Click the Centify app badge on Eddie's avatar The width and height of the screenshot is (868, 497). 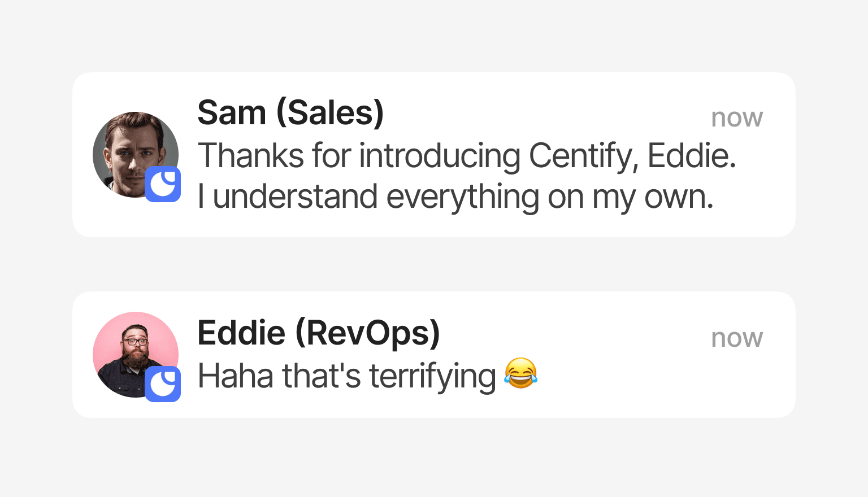tap(163, 384)
